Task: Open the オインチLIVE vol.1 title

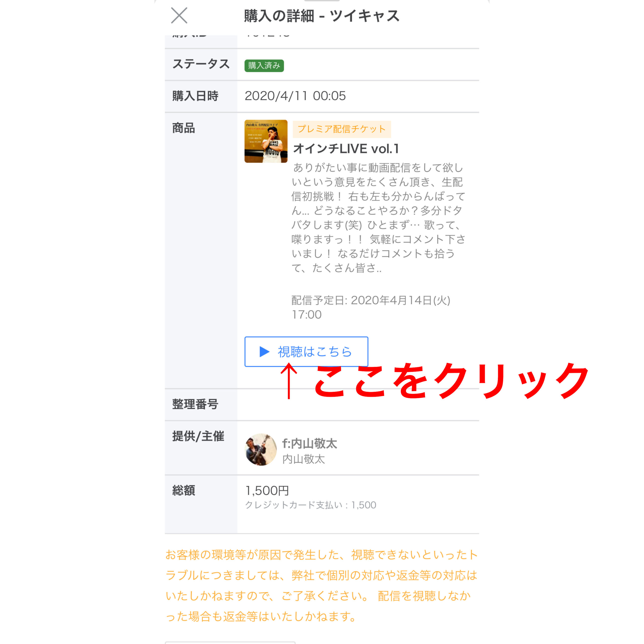Action: click(346, 149)
